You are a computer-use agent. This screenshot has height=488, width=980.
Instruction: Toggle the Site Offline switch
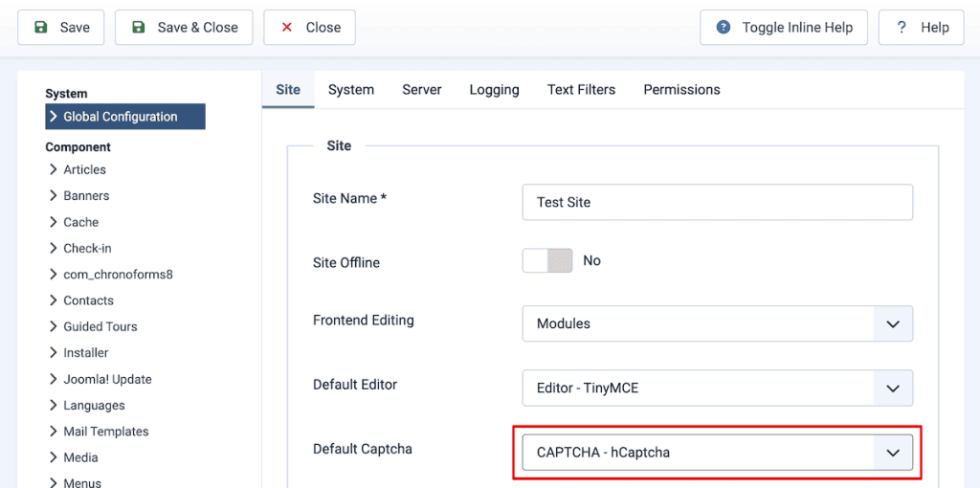(547, 260)
